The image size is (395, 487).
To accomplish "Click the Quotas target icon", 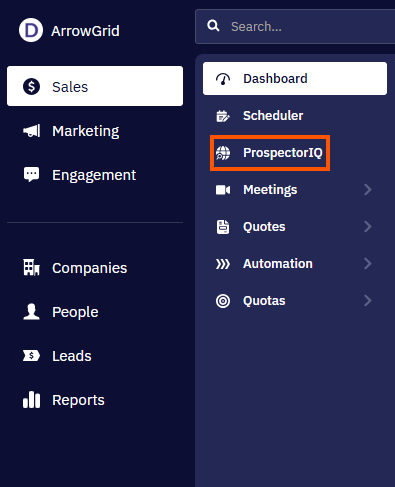I will 223,301.
